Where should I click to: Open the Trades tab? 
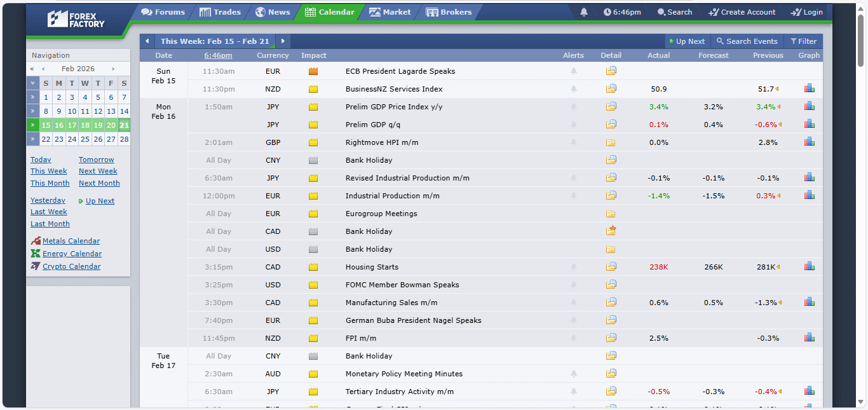click(220, 12)
